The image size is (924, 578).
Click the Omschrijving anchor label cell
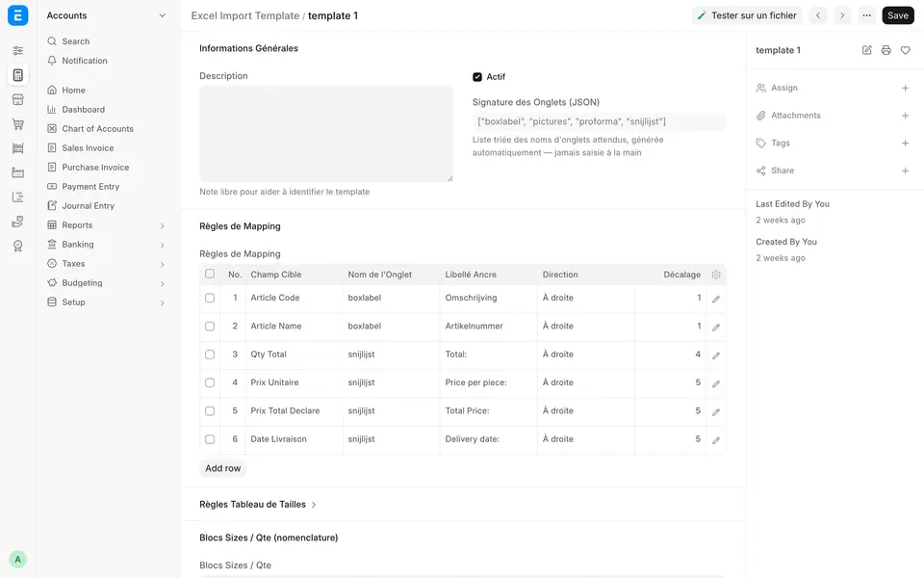click(489, 298)
